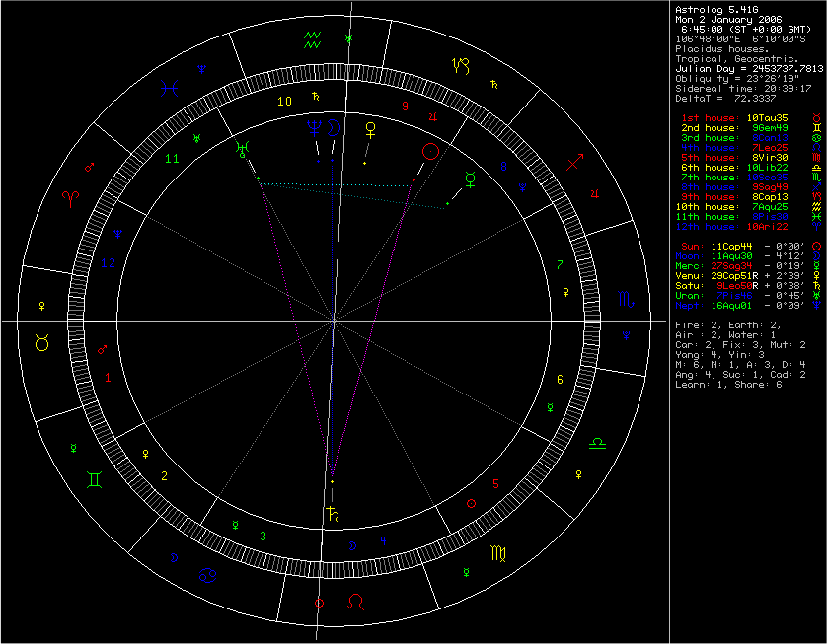
Task: Click the blue Scorpio glyph on the wheel
Action: (627, 300)
